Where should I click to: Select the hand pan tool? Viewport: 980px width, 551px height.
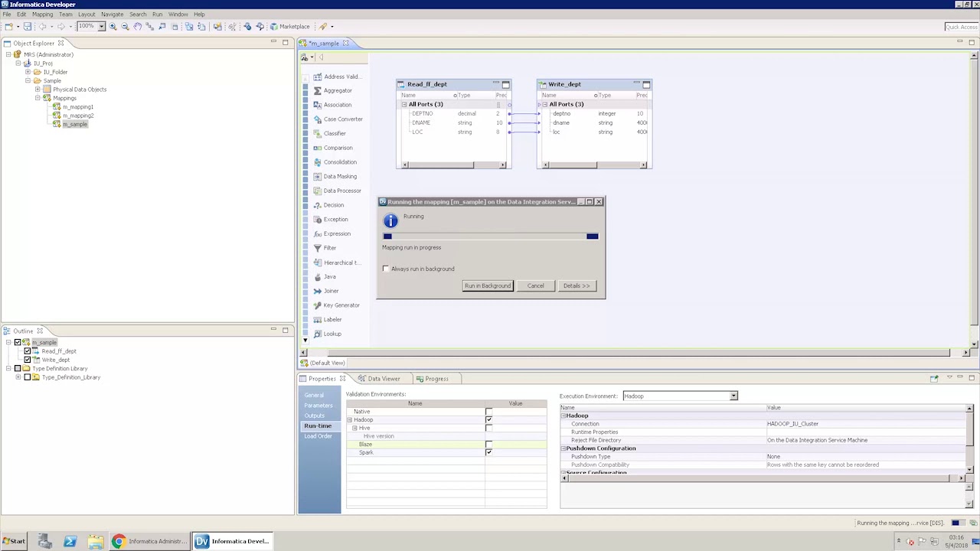coord(137,26)
